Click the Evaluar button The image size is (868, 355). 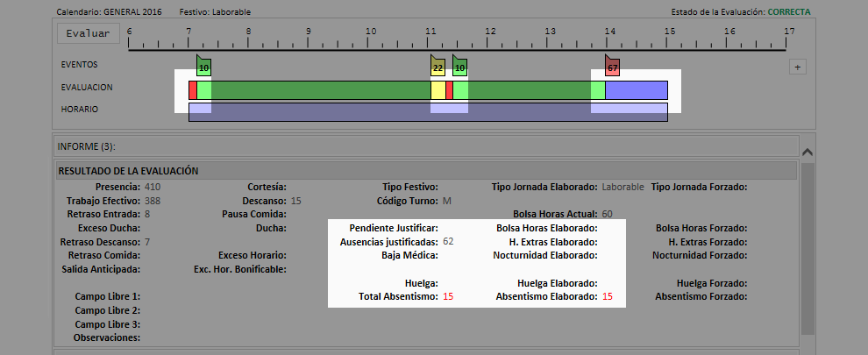coord(88,33)
